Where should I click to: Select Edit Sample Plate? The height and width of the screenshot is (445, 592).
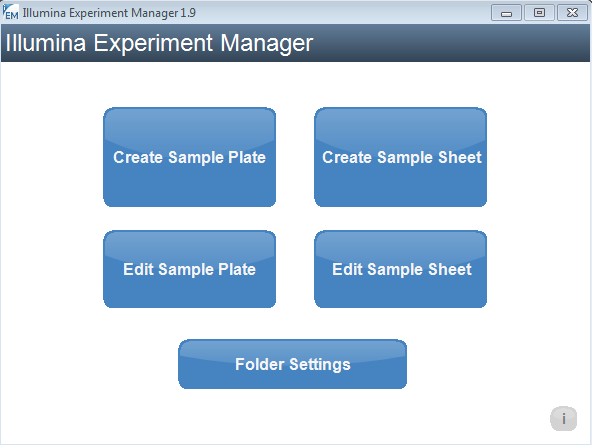190,269
